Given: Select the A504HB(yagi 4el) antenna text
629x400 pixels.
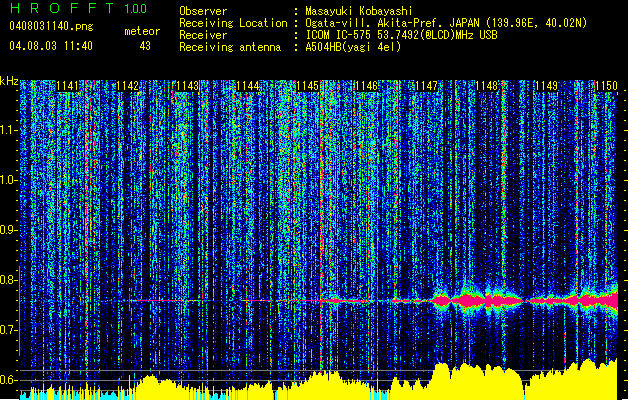Looking at the screenshot, I should click(353, 47).
